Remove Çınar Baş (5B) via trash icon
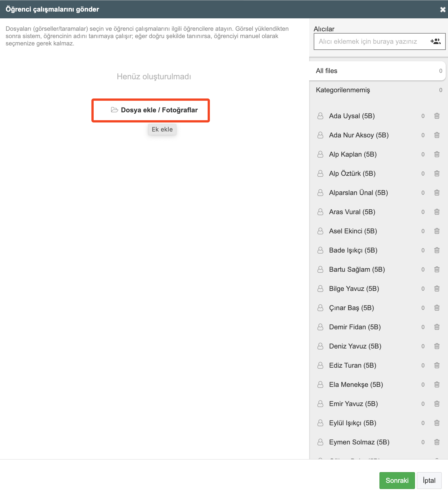The width and height of the screenshot is (448, 491). (437, 308)
